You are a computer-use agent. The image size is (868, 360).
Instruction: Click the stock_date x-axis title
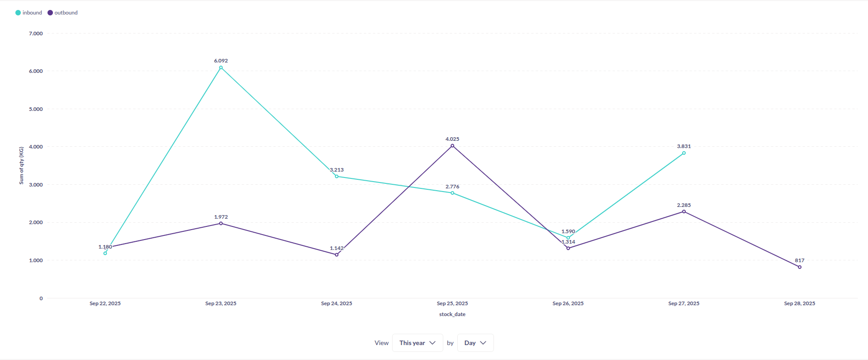[x=452, y=314]
